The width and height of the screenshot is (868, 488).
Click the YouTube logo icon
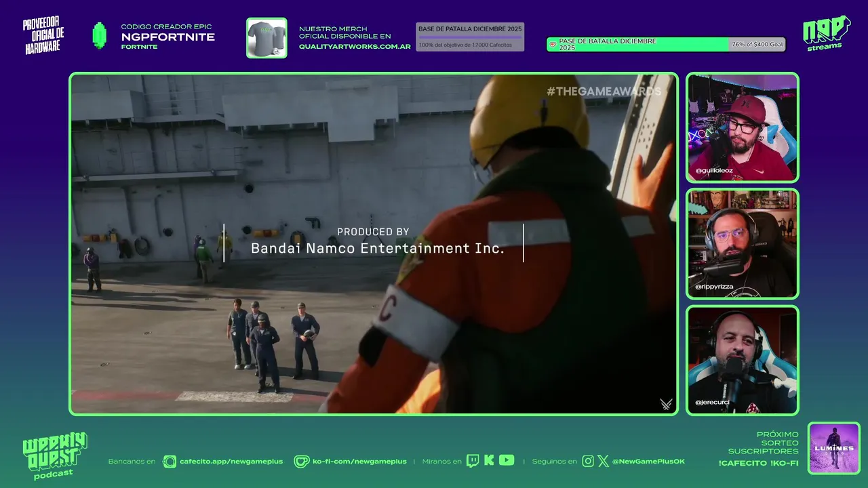coord(507,460)
